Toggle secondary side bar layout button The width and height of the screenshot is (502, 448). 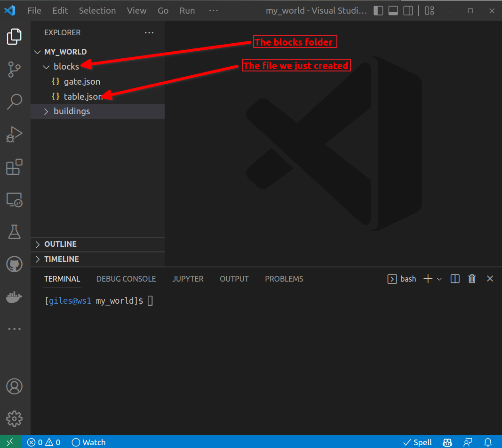click(408, 10)
